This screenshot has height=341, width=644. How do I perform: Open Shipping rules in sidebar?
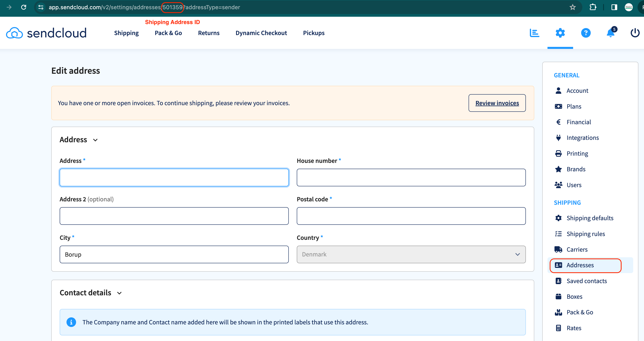586,234
